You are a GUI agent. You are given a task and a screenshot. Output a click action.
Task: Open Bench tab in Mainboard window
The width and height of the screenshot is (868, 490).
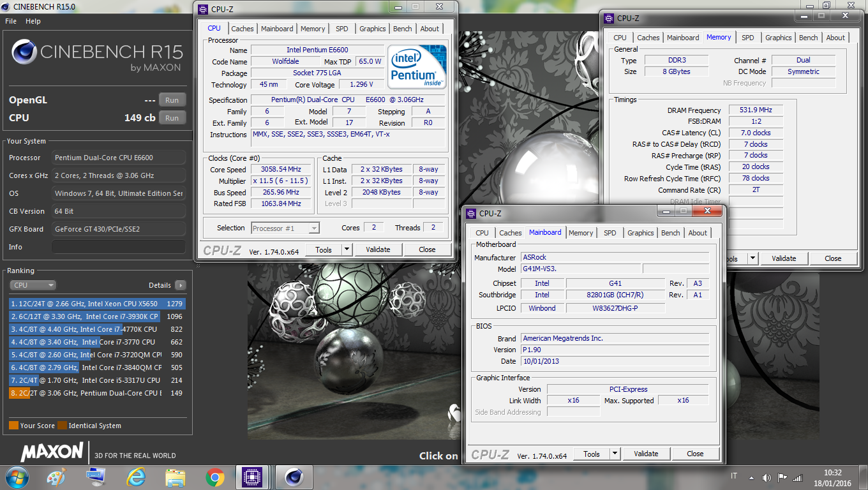click(671, 233)
